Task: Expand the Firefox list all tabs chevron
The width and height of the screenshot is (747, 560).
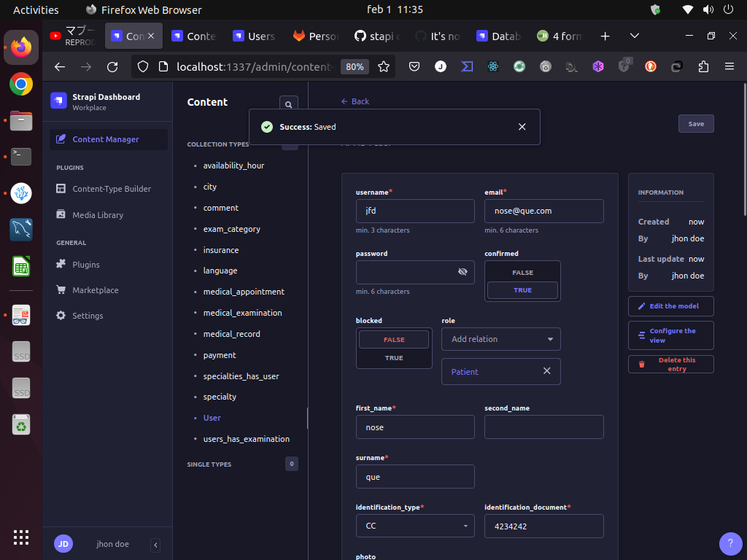Action: pyautogui.click(x=635, y=36)
